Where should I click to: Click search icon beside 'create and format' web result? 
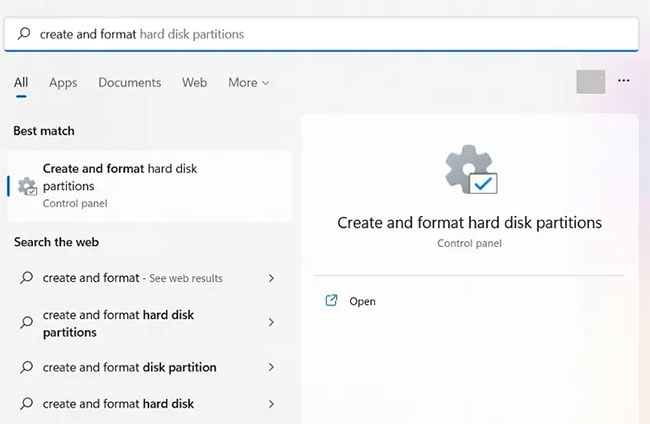[x=27, y=278]
